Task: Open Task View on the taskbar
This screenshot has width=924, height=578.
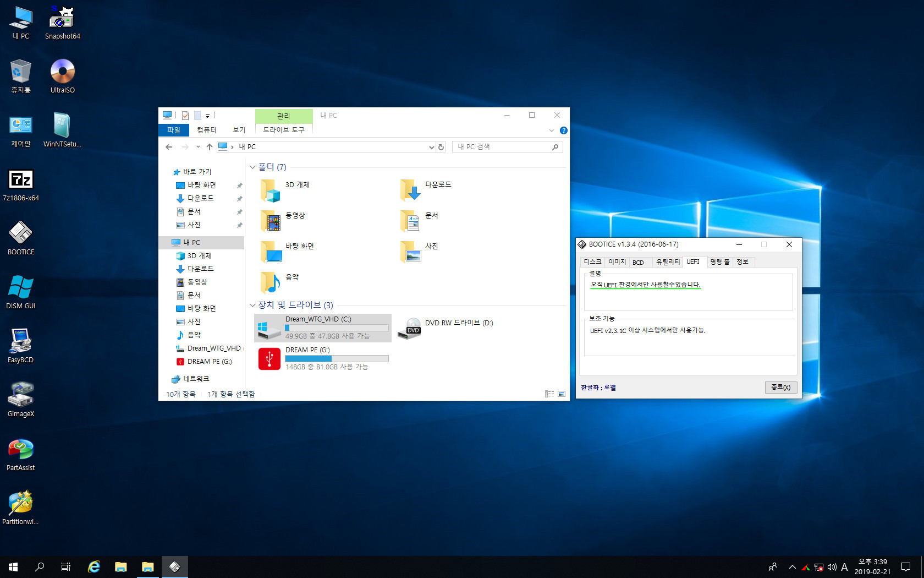Action: tap(66, 566)
